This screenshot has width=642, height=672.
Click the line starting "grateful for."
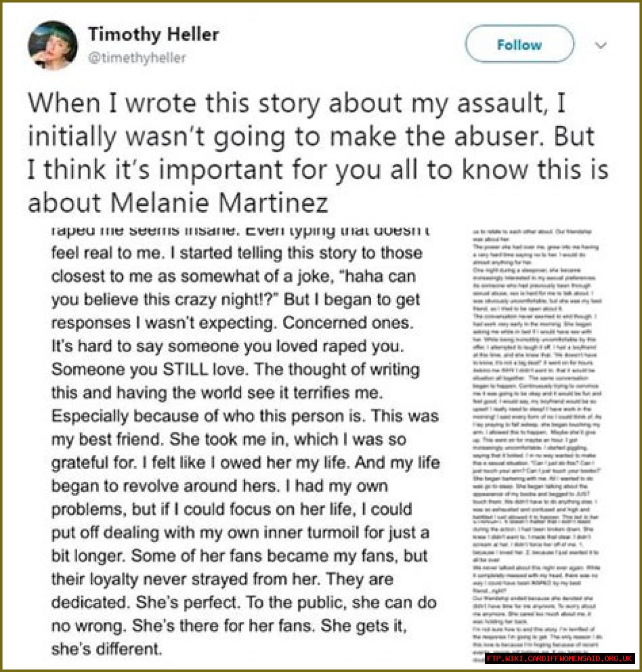[245, 463]
